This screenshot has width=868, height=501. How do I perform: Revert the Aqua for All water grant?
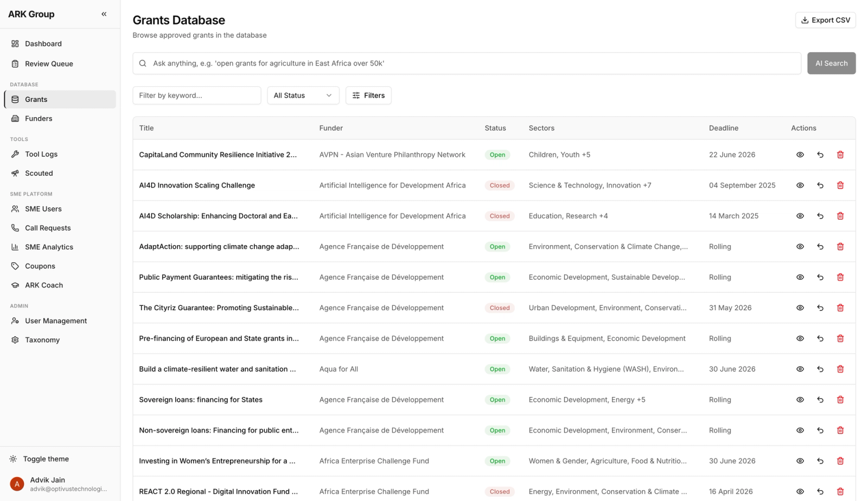point(820,369)
